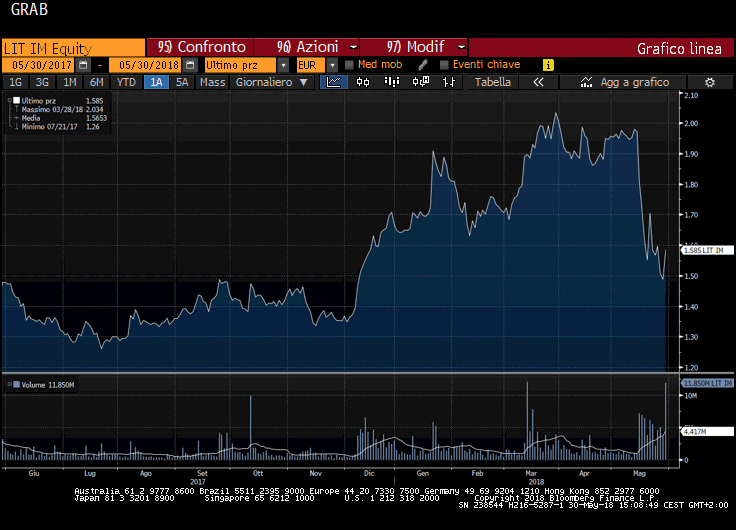Click the Massimo legend marker icon
The image size is (736, 530).
[x=16, y=110]
